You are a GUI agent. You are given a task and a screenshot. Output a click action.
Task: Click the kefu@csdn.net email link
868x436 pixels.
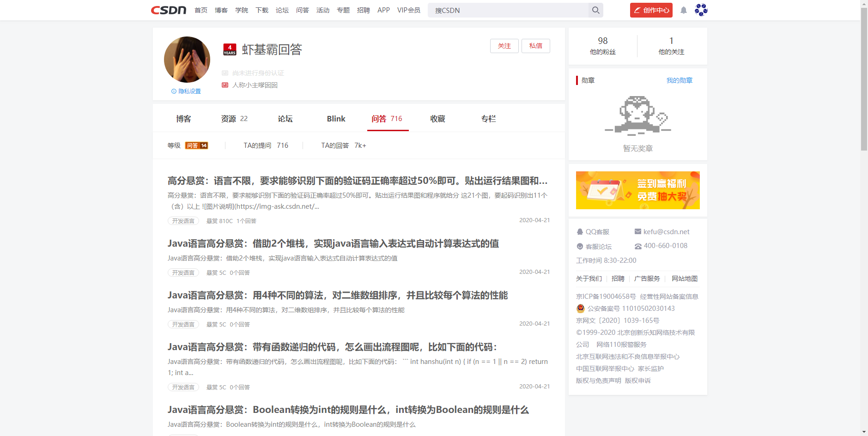click(662, 232)
